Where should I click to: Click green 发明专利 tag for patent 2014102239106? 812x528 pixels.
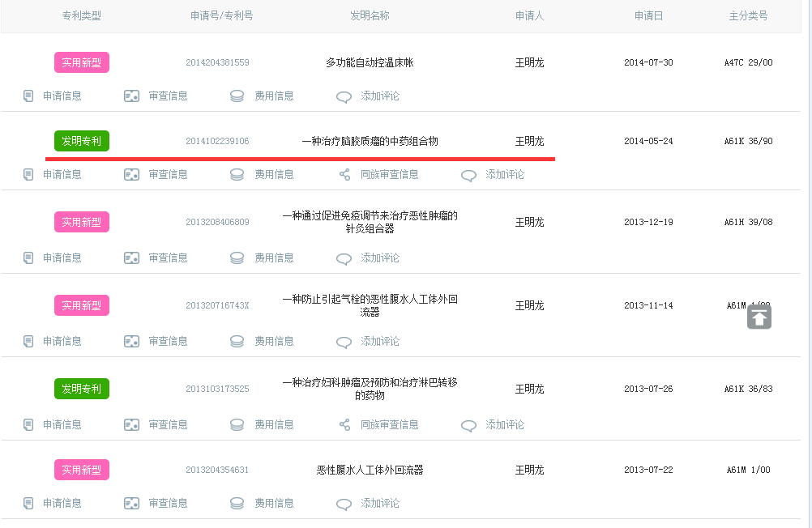82,142
